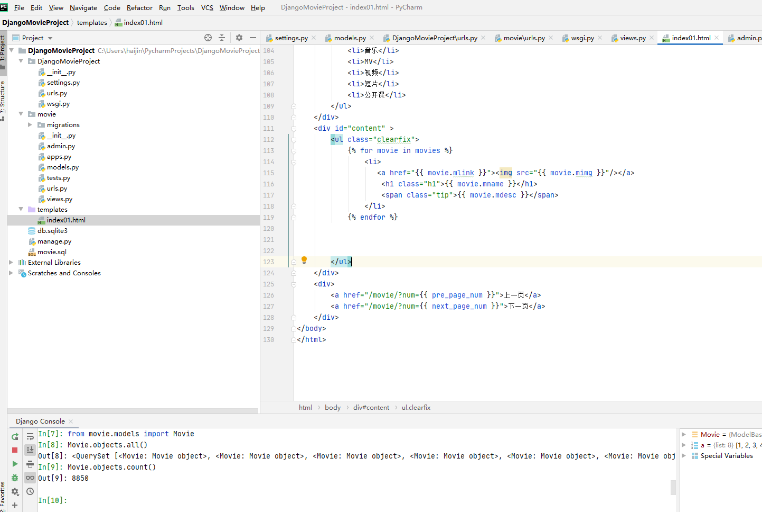The height and width of the screenshot is (512, 762).
Task: Toggle soft-wrap in the Django Console
Action: (30, 436)
